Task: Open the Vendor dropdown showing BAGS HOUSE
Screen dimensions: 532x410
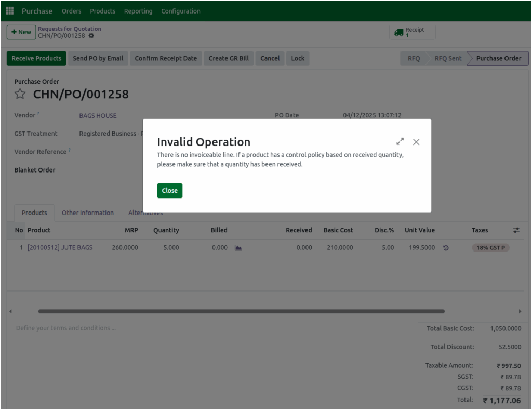Action: (x=97, y=115)
